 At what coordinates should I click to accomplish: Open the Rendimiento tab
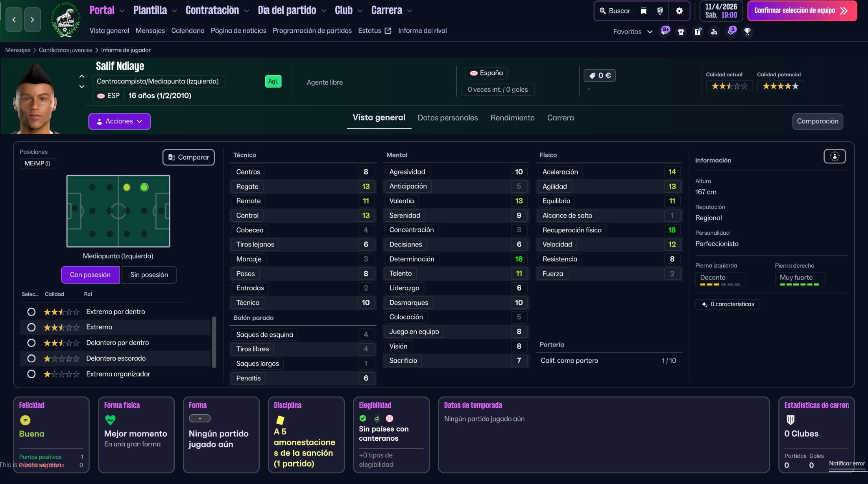[512, 118]
